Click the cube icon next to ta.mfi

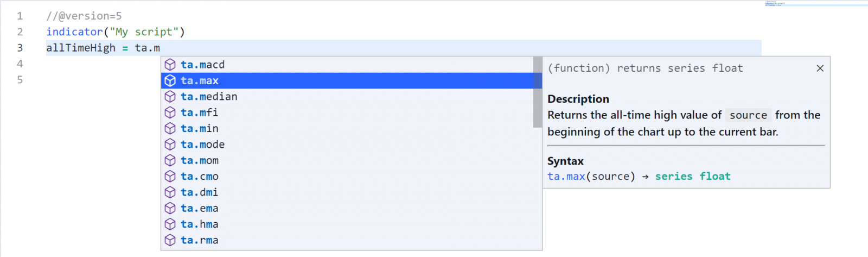pos(170,112)
